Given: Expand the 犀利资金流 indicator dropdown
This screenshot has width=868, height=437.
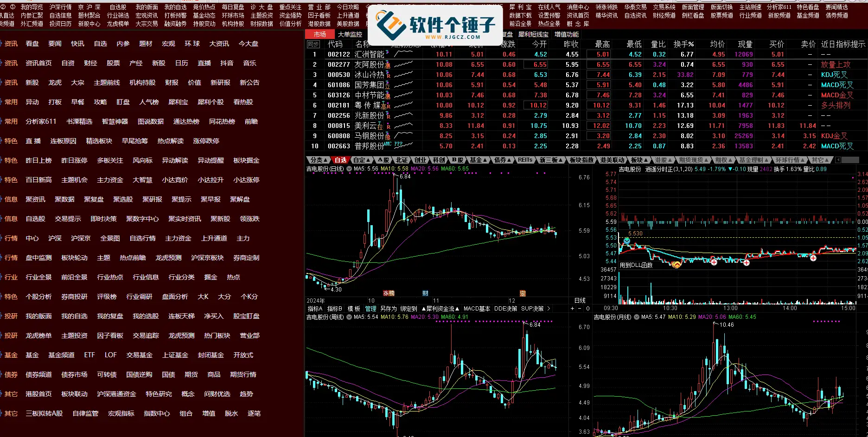Looking at the screenshot, I should (440, 309).
